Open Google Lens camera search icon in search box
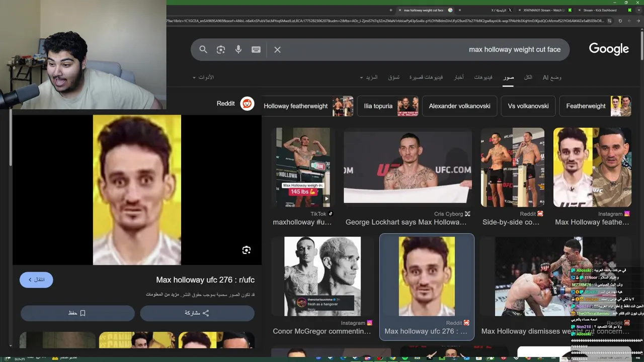Screen dimensions: 644x362 (221, 49)
